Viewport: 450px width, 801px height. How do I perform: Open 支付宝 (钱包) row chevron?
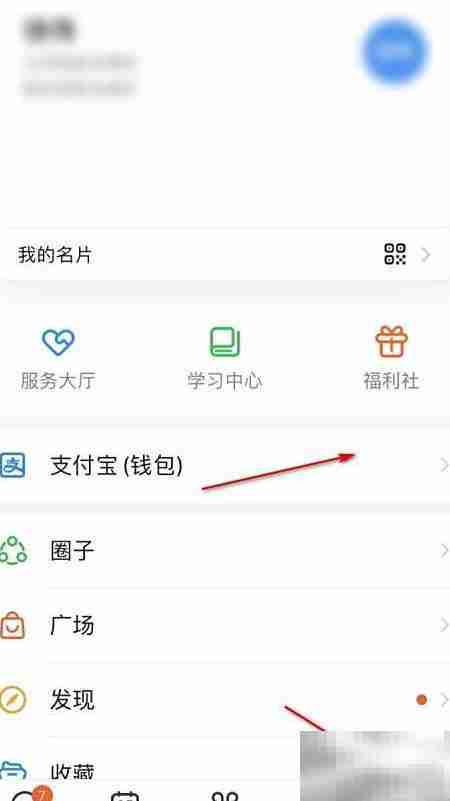(444, 465)
